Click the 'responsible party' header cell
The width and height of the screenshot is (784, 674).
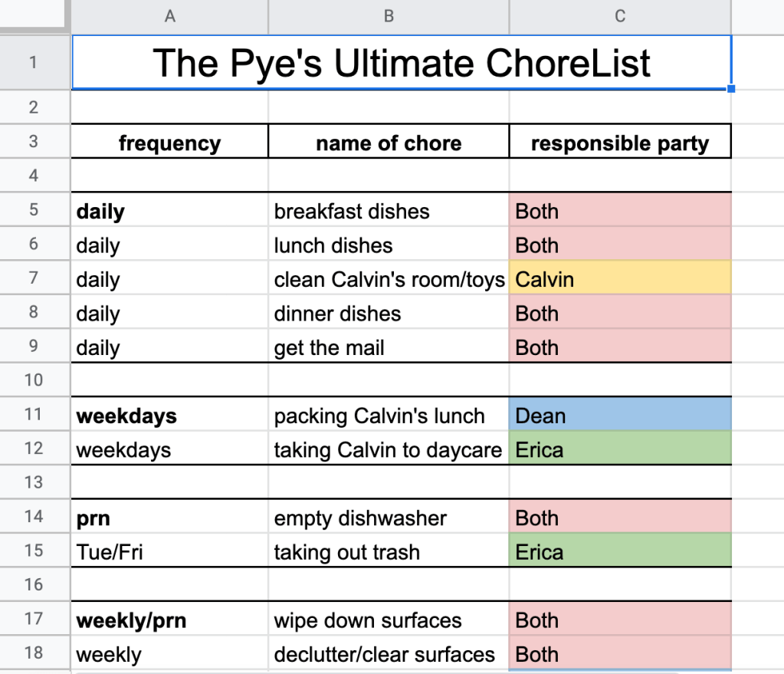tap(620, 143)
